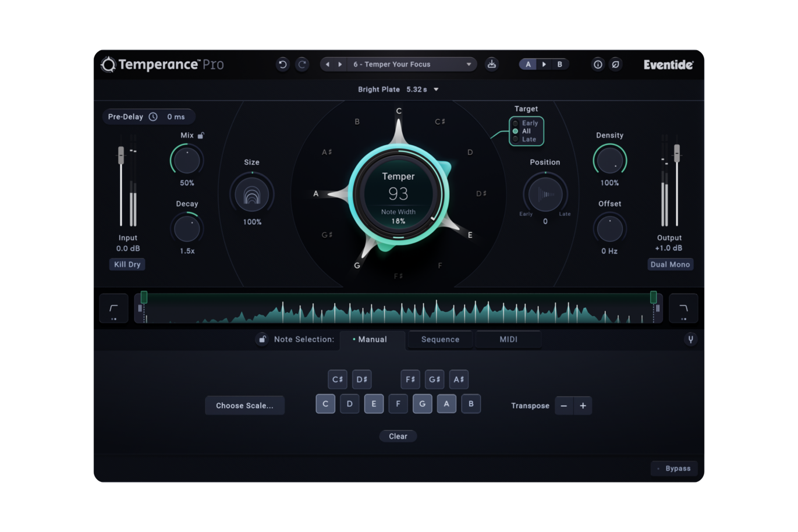Viewport: 798px width, 532px height.
Task: Click the Input level fader handle
Action: point(121,154)
